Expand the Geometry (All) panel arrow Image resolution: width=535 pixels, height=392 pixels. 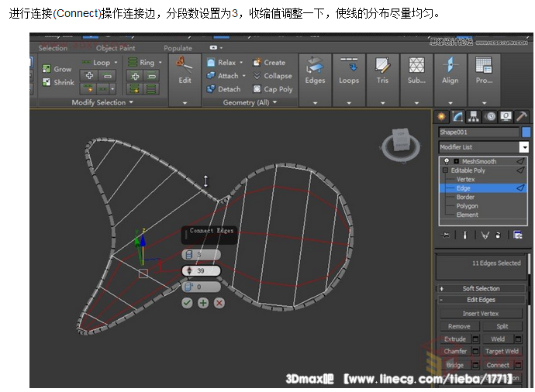point(274,102)
